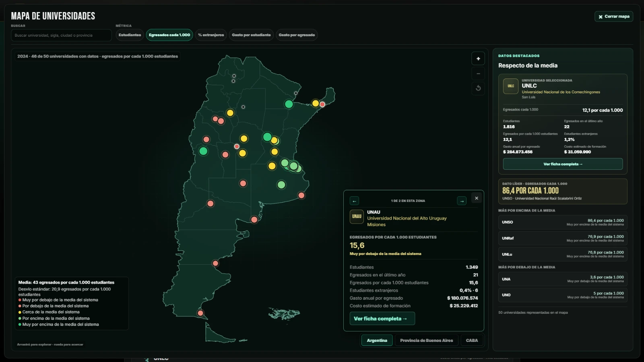Open the UNRaf ranking row
644x362 pixels.
(563, 238)
